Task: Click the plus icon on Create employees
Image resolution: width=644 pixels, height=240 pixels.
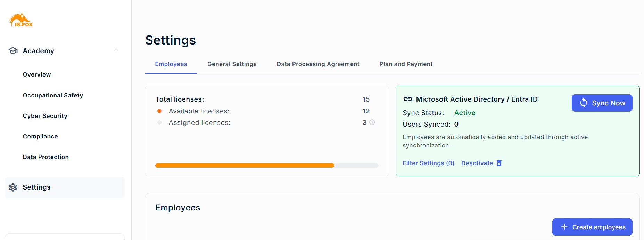Action: [x=564, y=227]
